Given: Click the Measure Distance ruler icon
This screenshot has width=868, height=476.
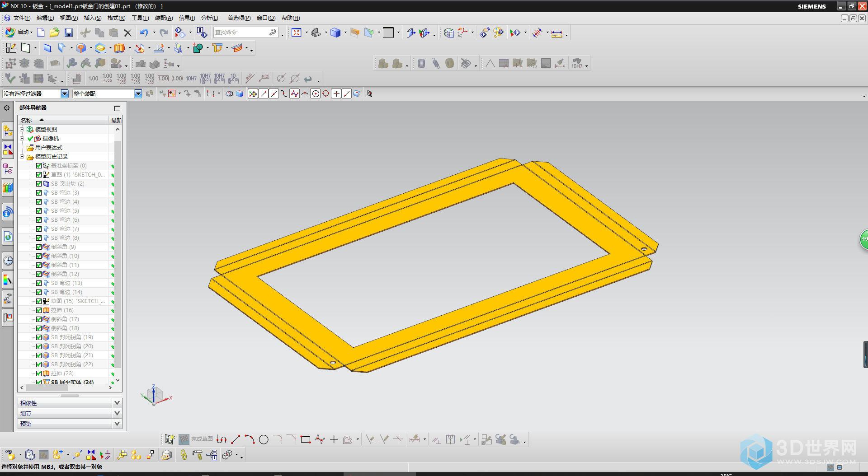Looking at the screenshot, I should (557, 33).
